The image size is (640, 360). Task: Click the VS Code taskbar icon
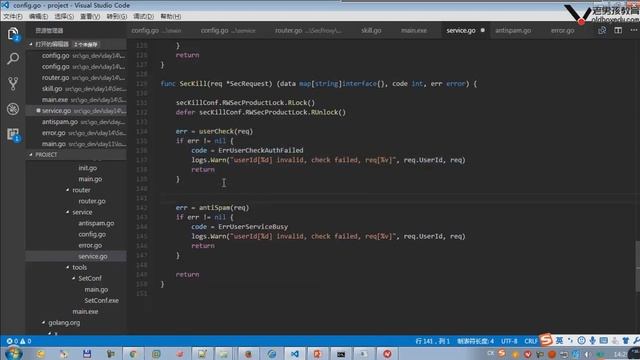[295, 354]
